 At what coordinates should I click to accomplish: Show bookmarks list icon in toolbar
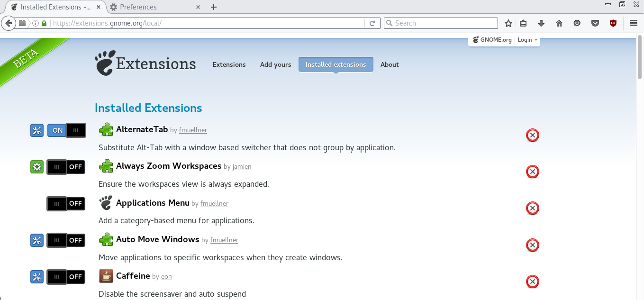(523, 23)
